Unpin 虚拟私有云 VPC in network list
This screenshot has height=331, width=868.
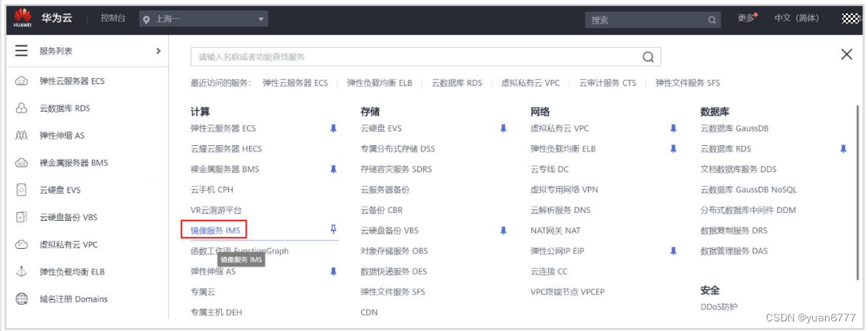click(x=673, y=128)
